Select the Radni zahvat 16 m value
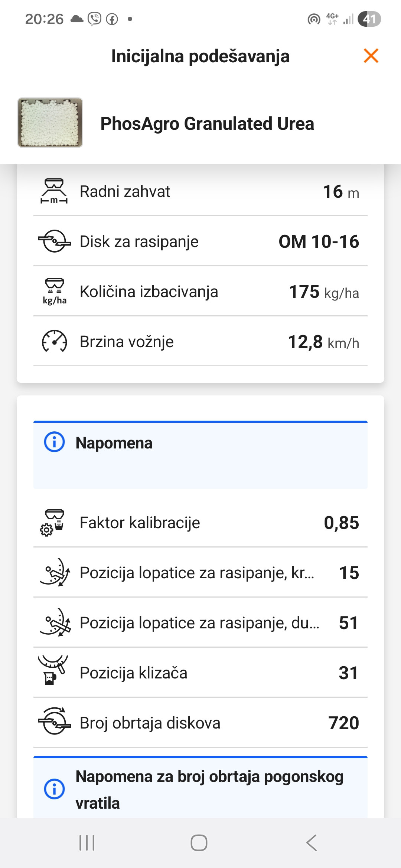This screenshot has width=401, height=868. [340, 192]
